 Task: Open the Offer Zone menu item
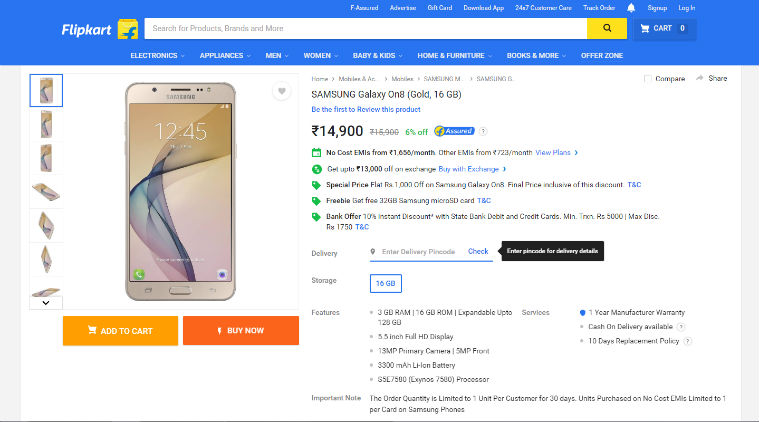coord(602,56)
